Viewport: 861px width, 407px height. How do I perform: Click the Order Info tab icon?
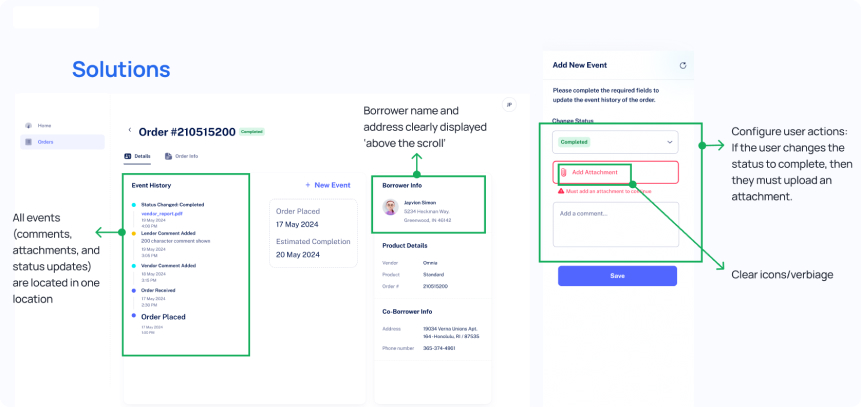pyautogui.click(x=168, y=157)
